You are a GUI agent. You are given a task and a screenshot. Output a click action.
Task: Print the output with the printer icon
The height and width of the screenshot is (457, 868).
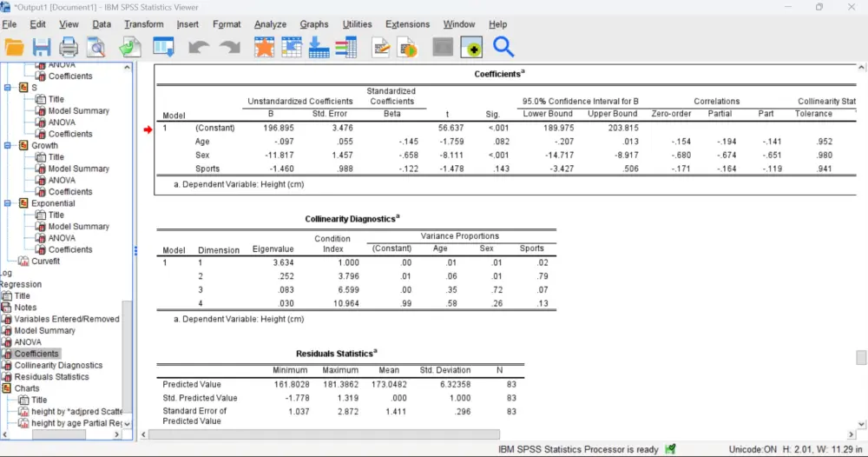pyautogui.click(x=69, y=48)
